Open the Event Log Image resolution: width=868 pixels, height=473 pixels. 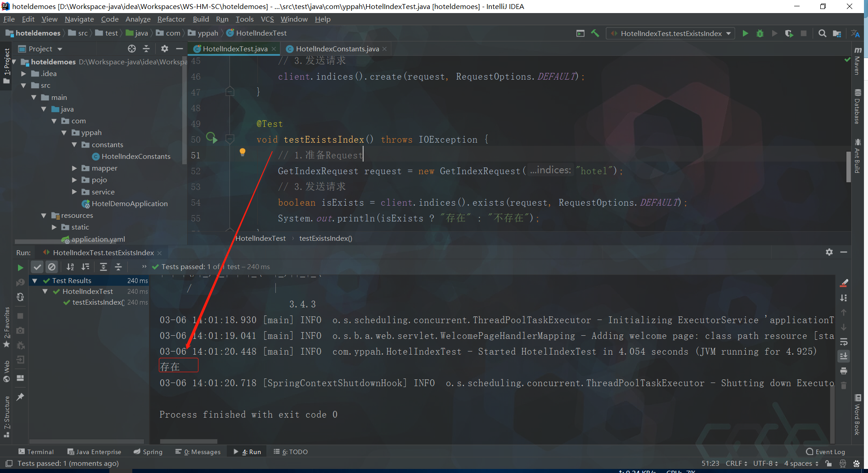(826, 452)
